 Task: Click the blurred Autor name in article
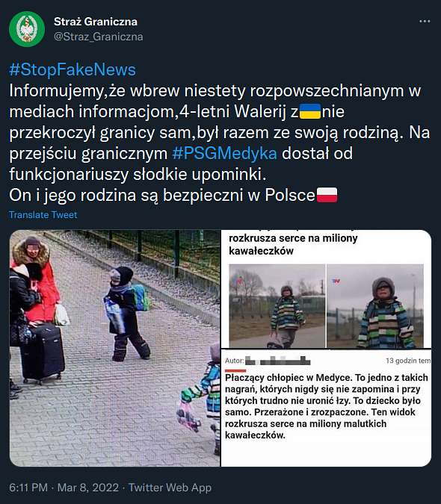click(278, 361)
